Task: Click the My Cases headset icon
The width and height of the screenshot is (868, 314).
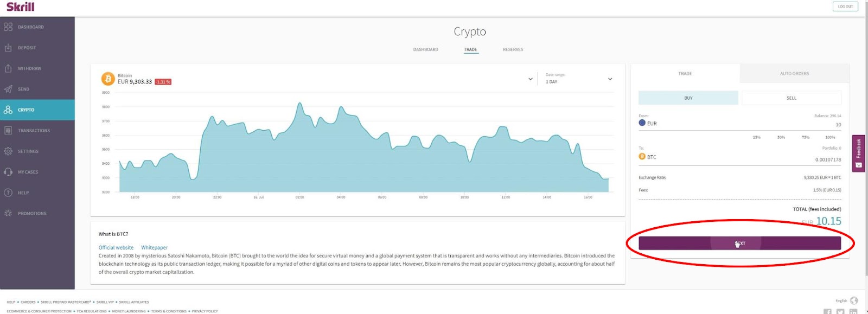Action: pyautogui.click(x=8, y=172)
